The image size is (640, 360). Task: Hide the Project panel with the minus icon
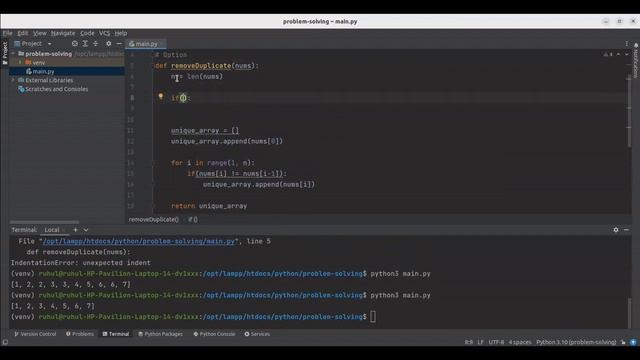tap(119, 44)
